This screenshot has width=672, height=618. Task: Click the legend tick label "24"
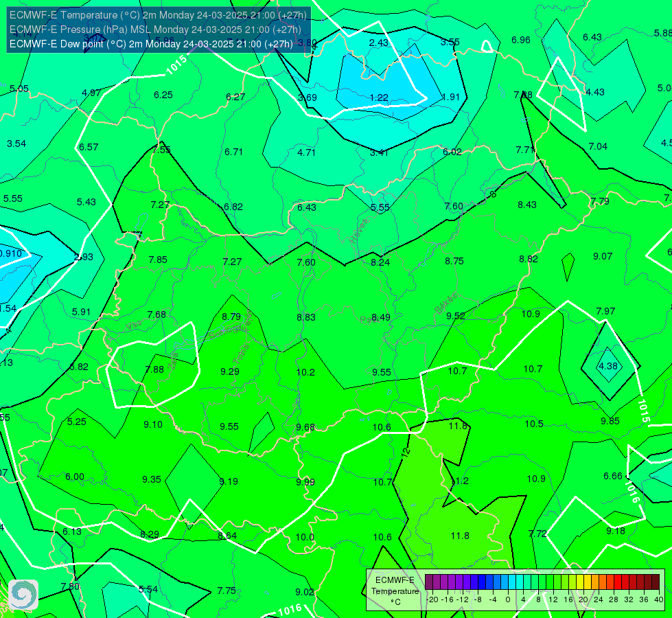[x=599, y=599]
